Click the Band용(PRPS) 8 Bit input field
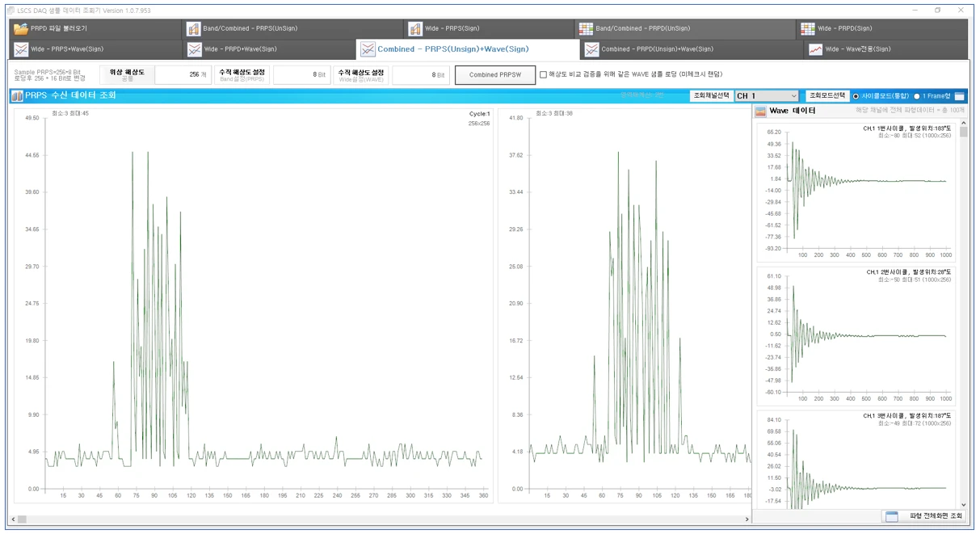The image size is (980, 534). pyautogui.click(x=301, y=75)
